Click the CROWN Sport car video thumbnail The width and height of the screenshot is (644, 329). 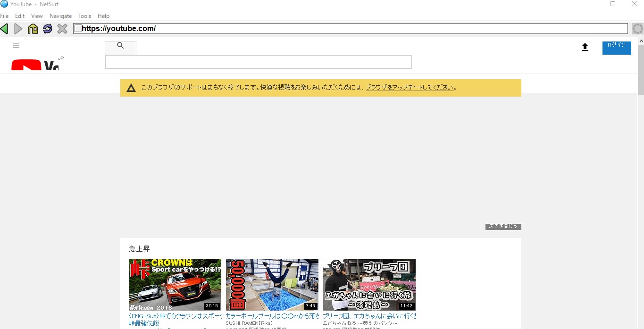point(175,285)
